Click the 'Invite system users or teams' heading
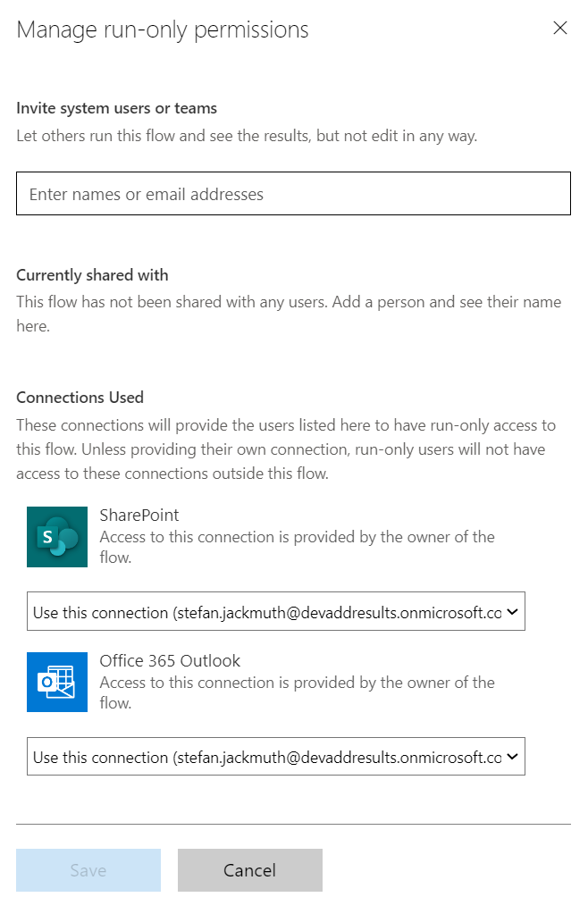 116,109
